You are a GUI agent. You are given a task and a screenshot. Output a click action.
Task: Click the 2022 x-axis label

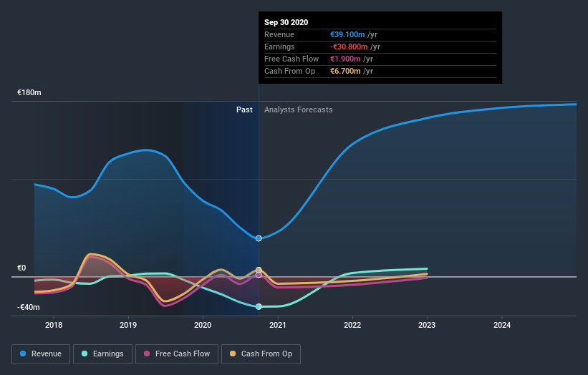352,325
